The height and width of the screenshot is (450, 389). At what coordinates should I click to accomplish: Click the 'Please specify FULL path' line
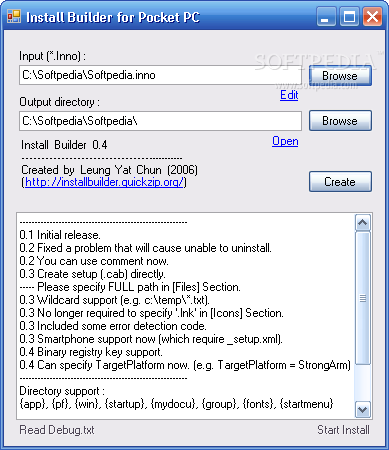pos(130,287)
